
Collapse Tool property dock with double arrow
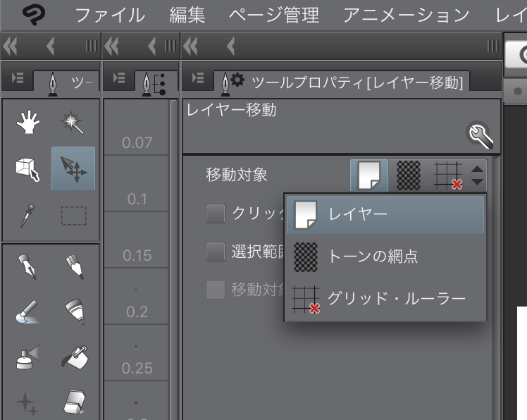tap(191, 46)
